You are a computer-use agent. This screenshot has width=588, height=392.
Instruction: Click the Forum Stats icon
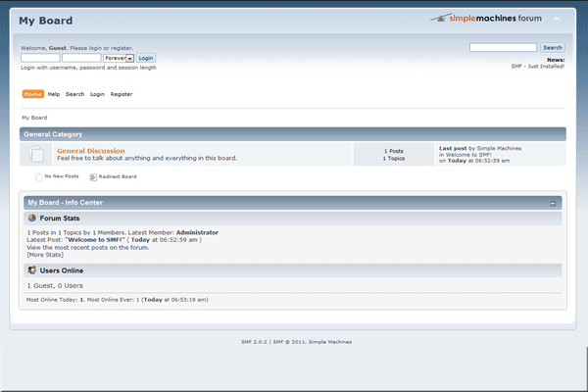[32, 218]
